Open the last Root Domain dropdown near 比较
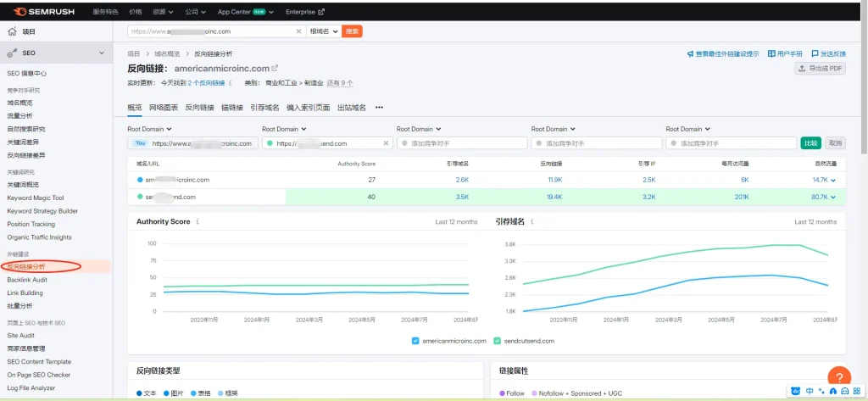Screen dimensions: 868x401 point(688,129)
